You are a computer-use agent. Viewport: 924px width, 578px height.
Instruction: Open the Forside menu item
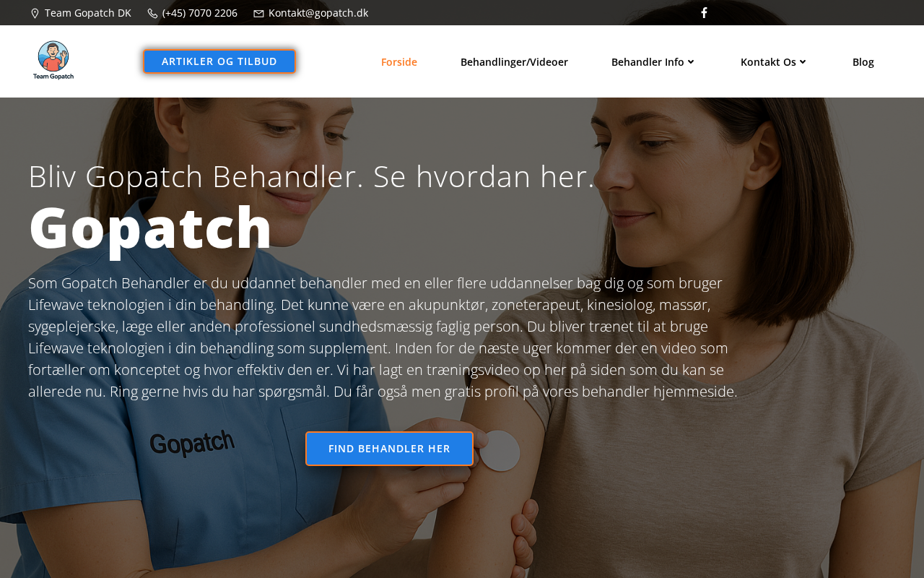pyautogui.click(x=399, y=62)
